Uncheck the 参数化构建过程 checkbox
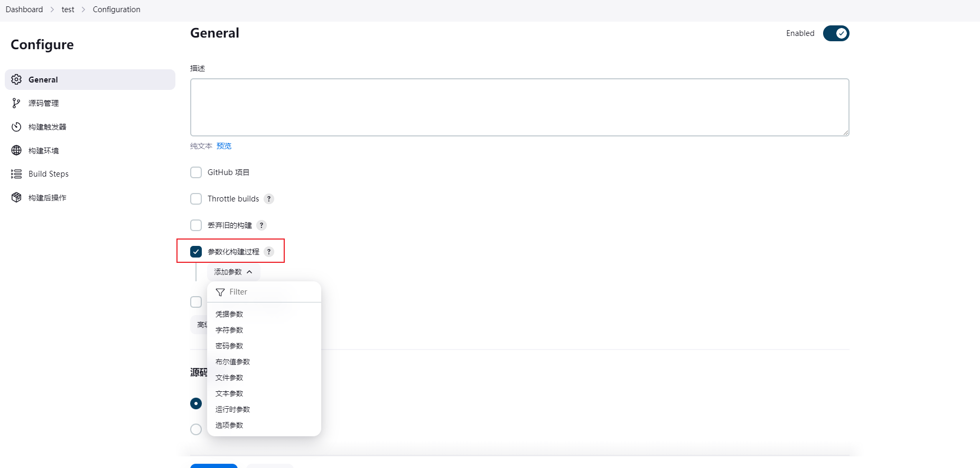The height and width of the screenshot is (468, 980). coord(196,252)
